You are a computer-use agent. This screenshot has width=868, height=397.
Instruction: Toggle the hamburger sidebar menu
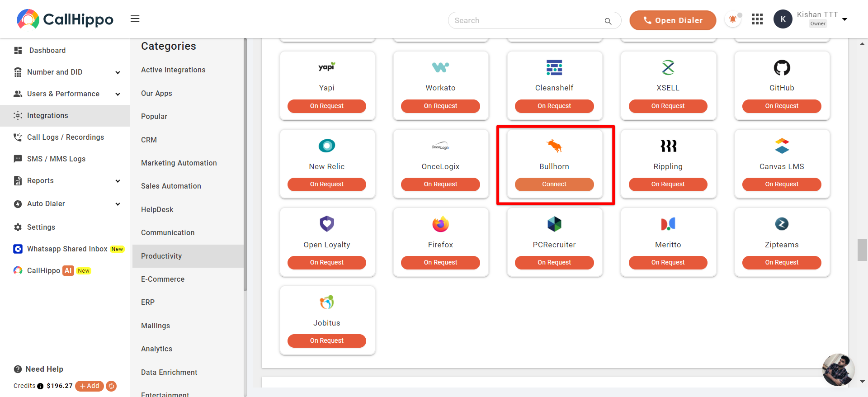[x=135, y=19]
